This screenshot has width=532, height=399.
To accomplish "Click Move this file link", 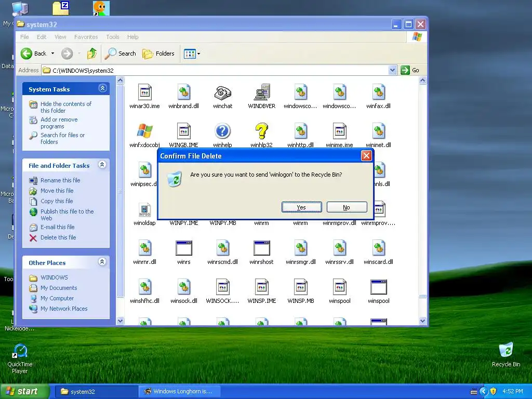I will (x=57, y=191).
